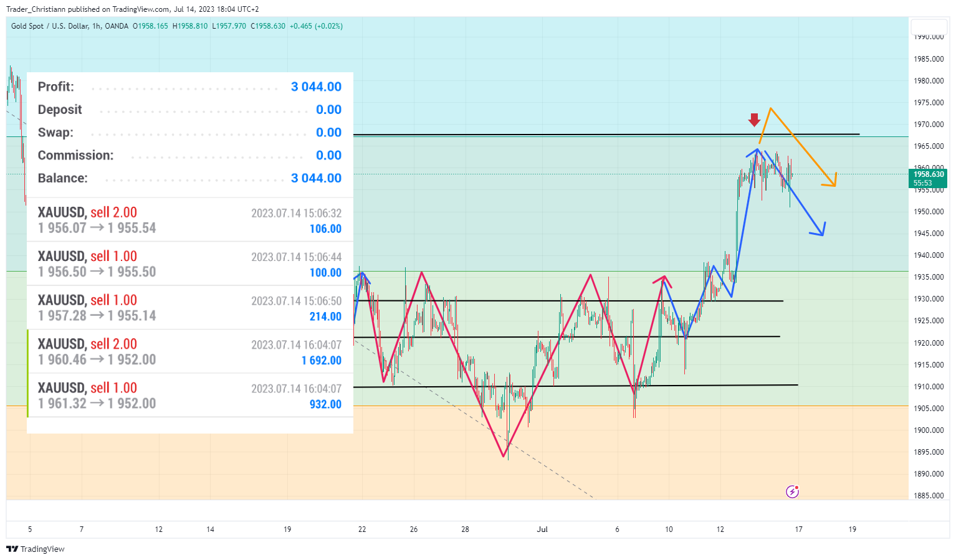Click the 1885.000 price axis label
Image resolution: width=956 pixels, height=560 pixels.
point(929,496)
